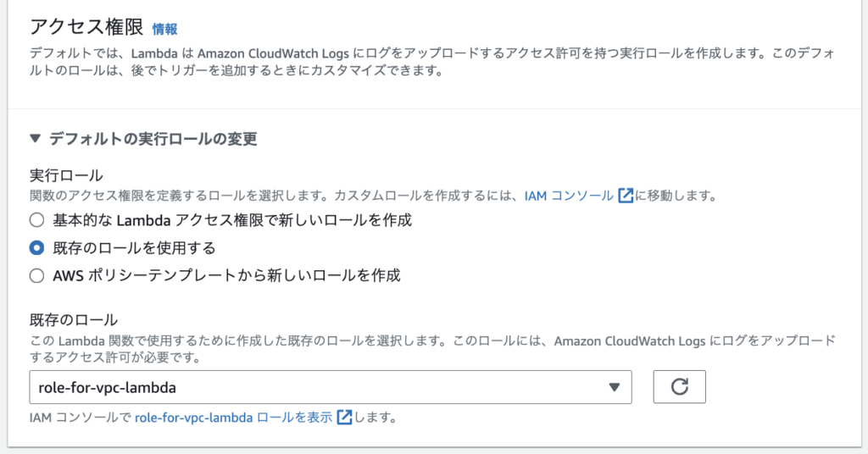Open the role-for-vpc-lambda role dropdown

322,387
